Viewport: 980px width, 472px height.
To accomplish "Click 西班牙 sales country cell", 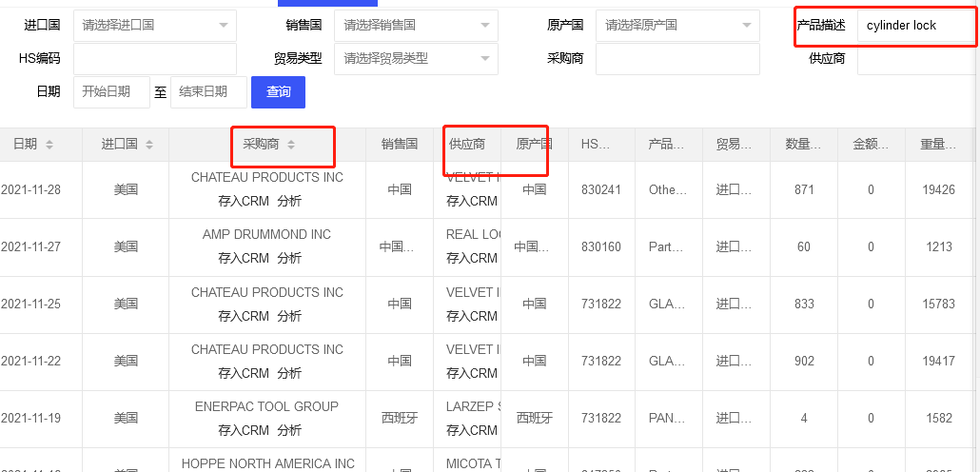I will pyautogui.click(x=400, y=419).
